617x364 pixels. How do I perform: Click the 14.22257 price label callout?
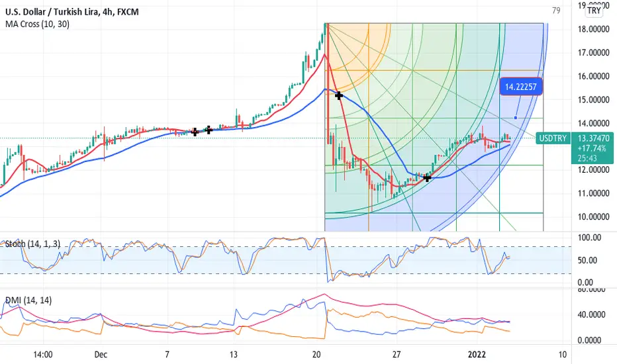click(x=520, y=87)
